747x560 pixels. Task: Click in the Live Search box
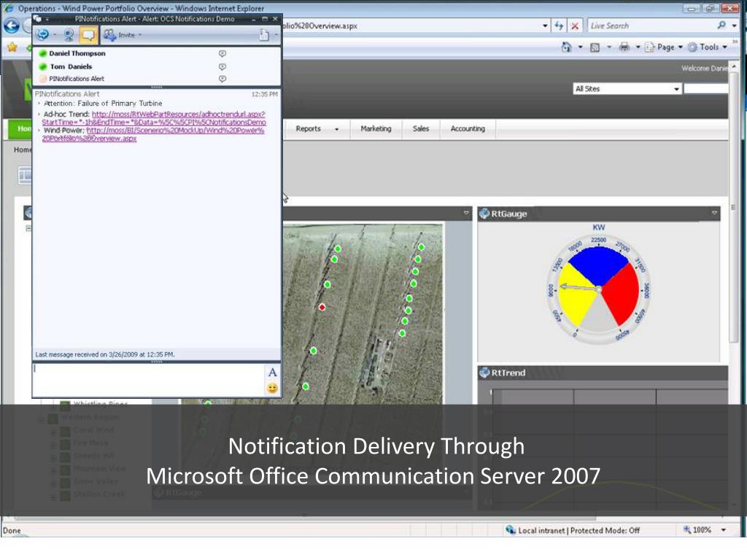(650, 26)
